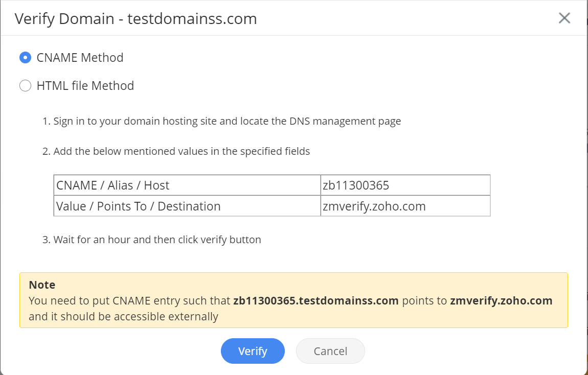The image size is (588, 375).
Task: Select the HTML file Method radio button
Action: click(25, 86)
